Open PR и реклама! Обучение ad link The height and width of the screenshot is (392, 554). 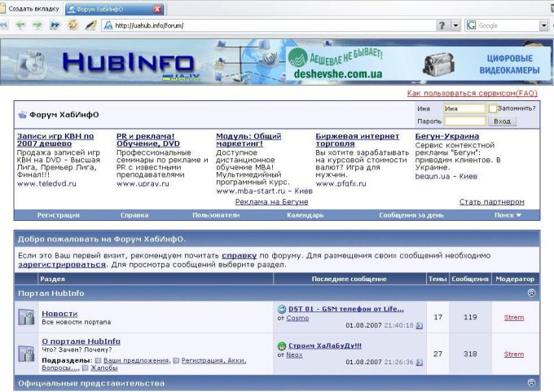click(x=148, y=140)
